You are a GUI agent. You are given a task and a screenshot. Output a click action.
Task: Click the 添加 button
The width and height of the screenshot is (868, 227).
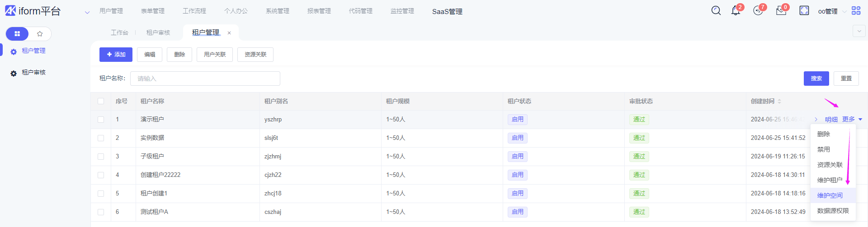(116, 55)
